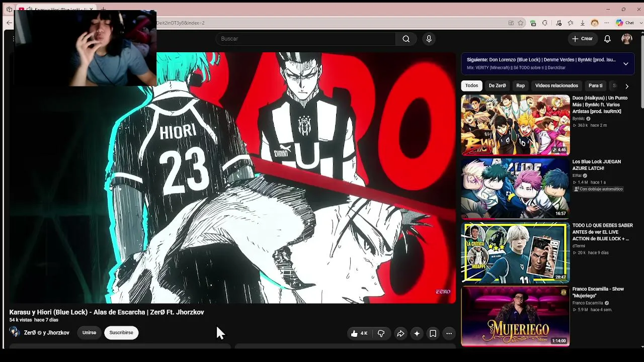
Task: Open the BynMc channel name
Action: pos(579,119)
